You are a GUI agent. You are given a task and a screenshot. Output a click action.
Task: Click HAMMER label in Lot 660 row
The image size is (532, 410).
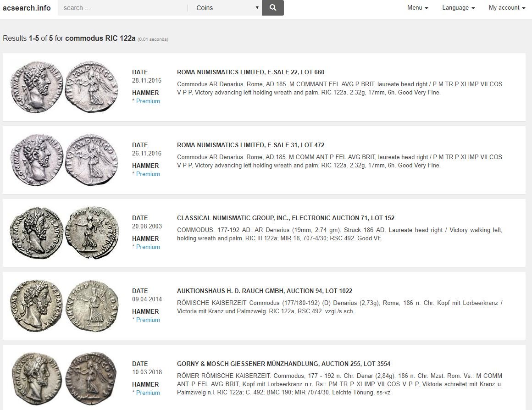point(145,93)
